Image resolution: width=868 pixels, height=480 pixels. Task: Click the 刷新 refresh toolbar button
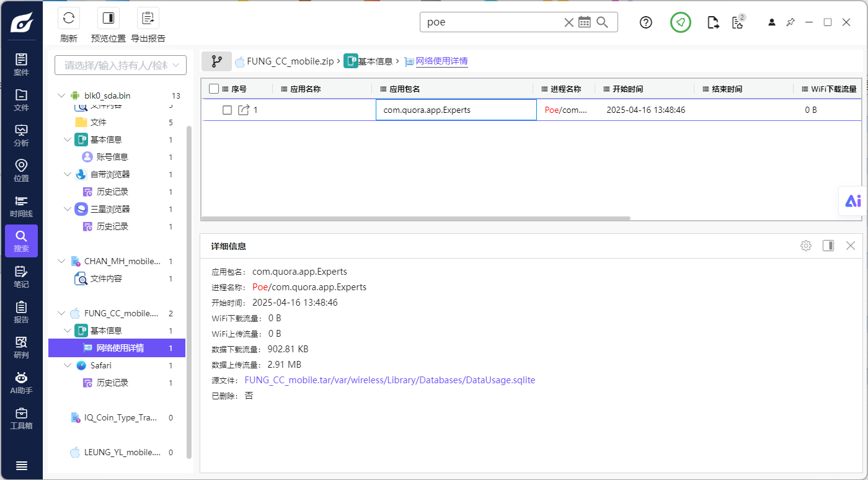pos(69,25)
